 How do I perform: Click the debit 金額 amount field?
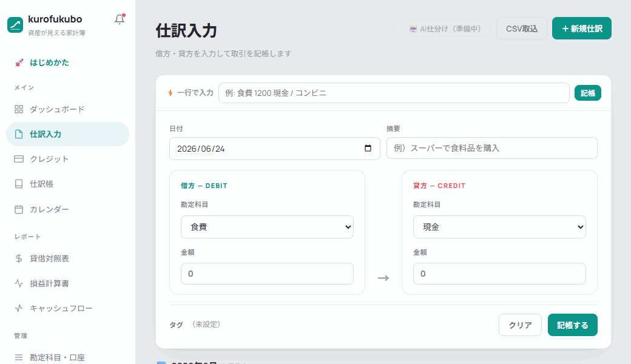pyautogui.click(x=267, y=274)
